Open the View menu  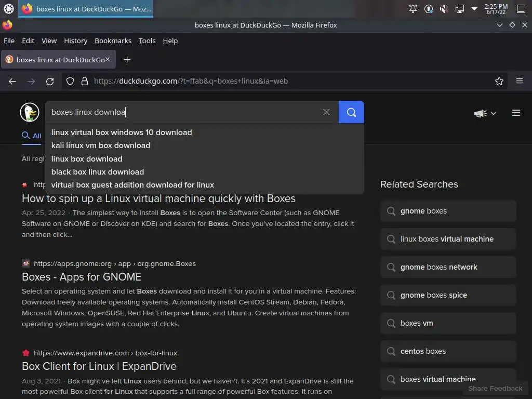click(49, 41)
